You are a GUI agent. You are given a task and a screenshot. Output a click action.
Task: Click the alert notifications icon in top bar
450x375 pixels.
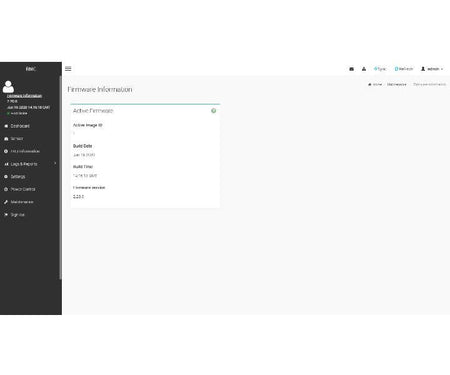pos(364,69)
